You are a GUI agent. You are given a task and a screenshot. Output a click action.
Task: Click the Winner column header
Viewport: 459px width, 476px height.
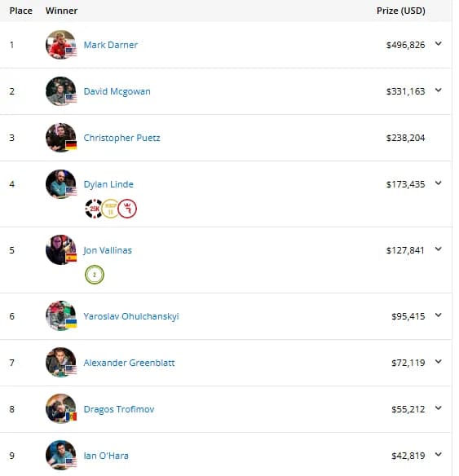click(x=61, y=11)
